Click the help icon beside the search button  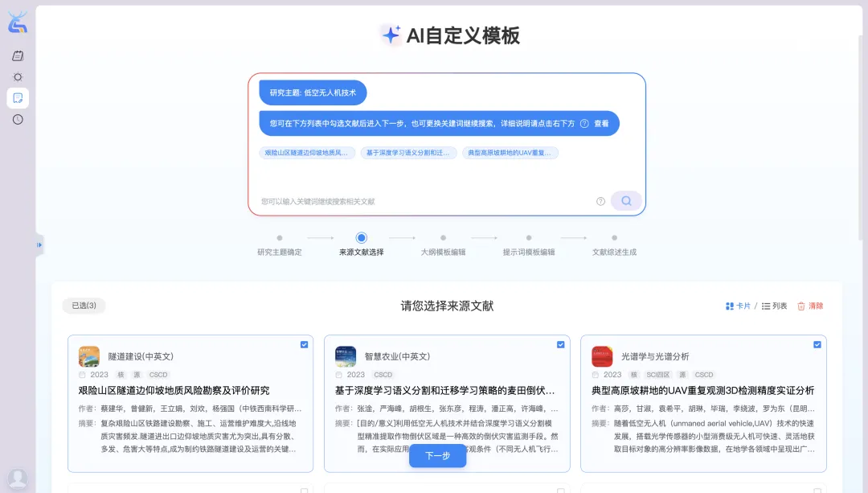[600, 201]
